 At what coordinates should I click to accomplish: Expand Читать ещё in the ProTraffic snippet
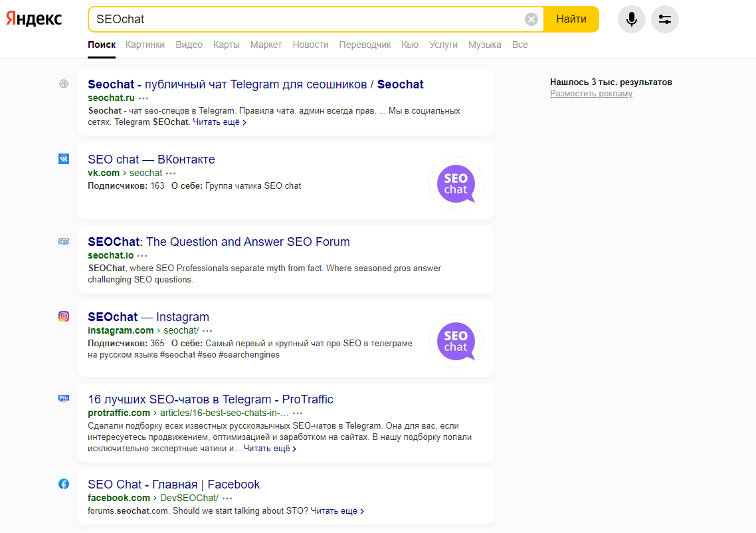(270, 449)
